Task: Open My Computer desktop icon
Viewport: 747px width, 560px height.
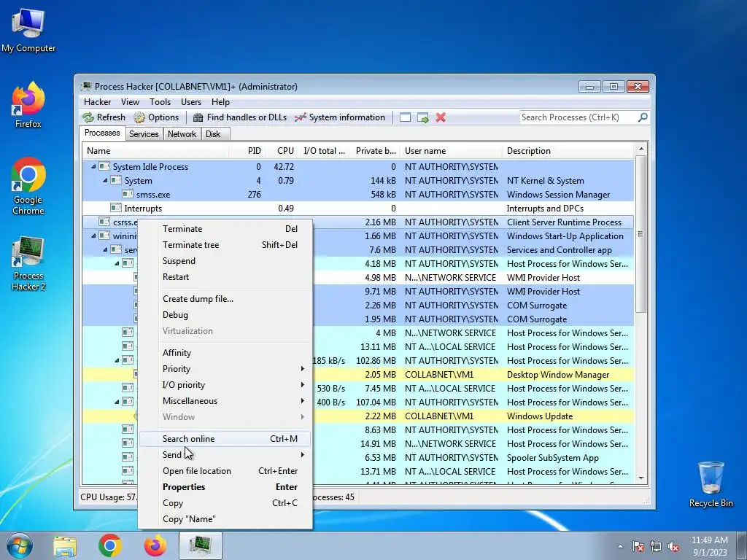Action: 28,30
